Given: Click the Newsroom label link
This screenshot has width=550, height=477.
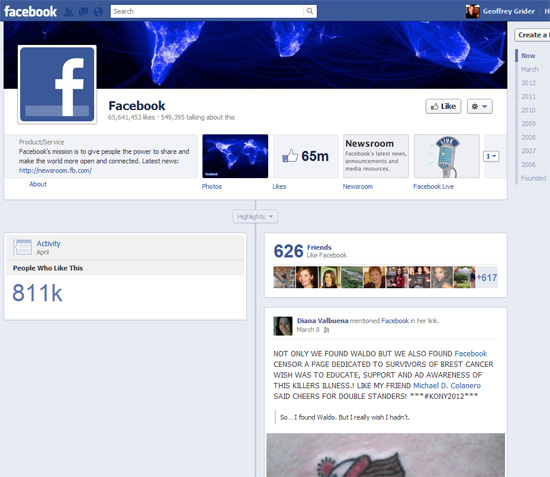Looking at the screenshot, I should (x=358, y=187).
